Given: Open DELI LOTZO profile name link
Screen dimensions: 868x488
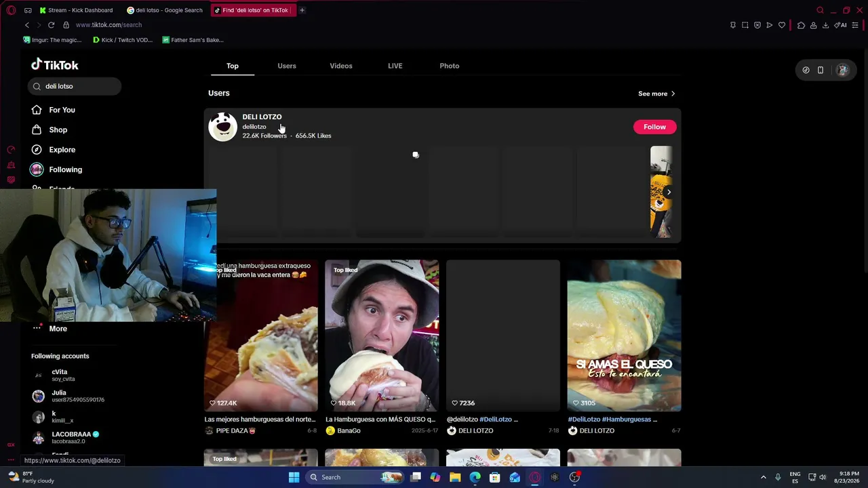Looking at the screenshot, I should coord(262,117).
